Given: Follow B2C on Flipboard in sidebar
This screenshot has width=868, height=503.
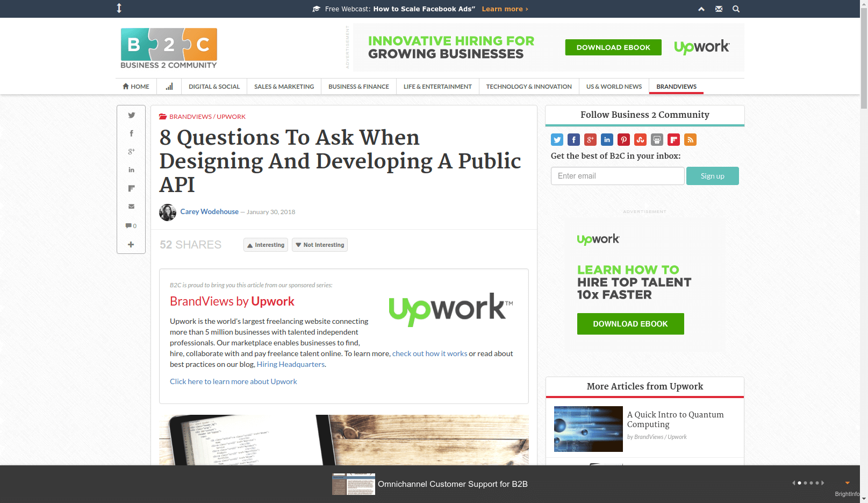Looking at the screenshot, I should coord(673,140).
